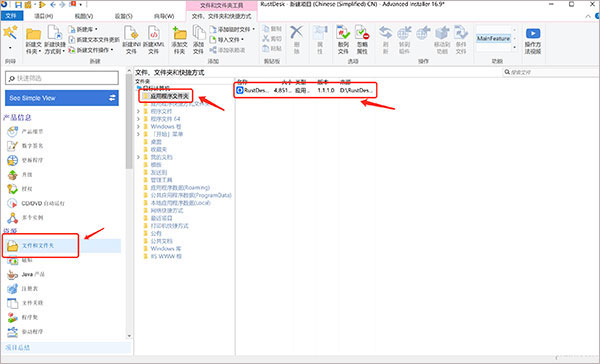Open the File (文件) ribbon tab
The image size is (600, 364).
point(11,16)
